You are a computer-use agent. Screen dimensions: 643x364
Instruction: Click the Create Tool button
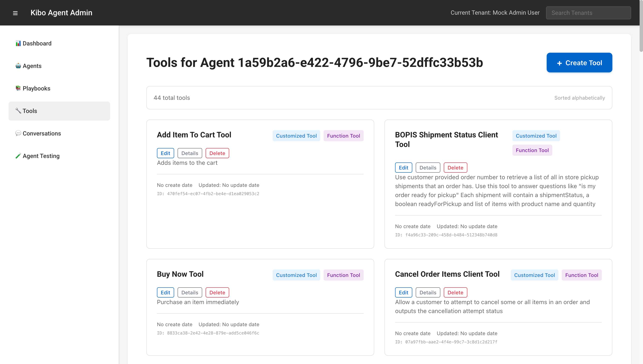click(x=579, y=62)
